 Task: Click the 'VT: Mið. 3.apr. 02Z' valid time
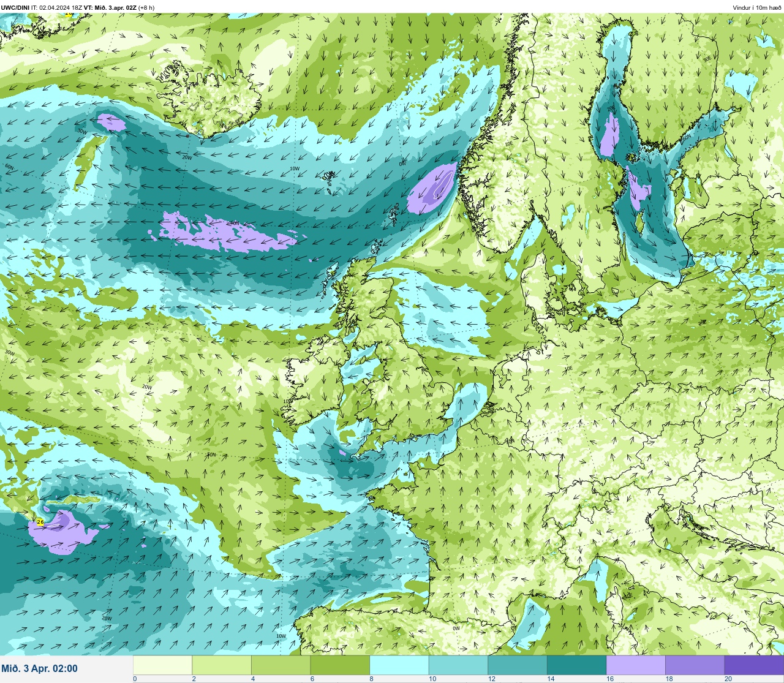point(110,7)
